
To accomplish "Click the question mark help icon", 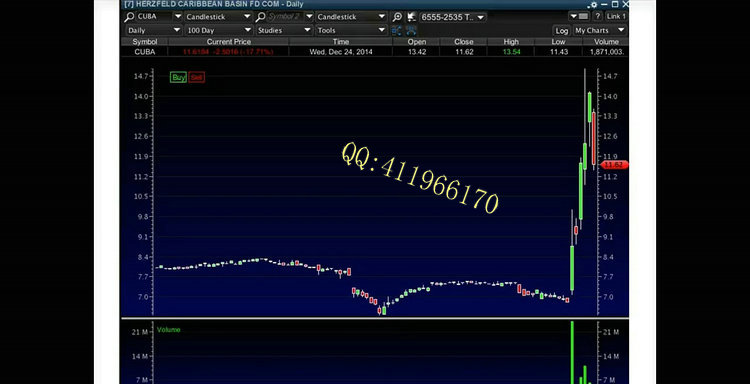I will [598, 16].
